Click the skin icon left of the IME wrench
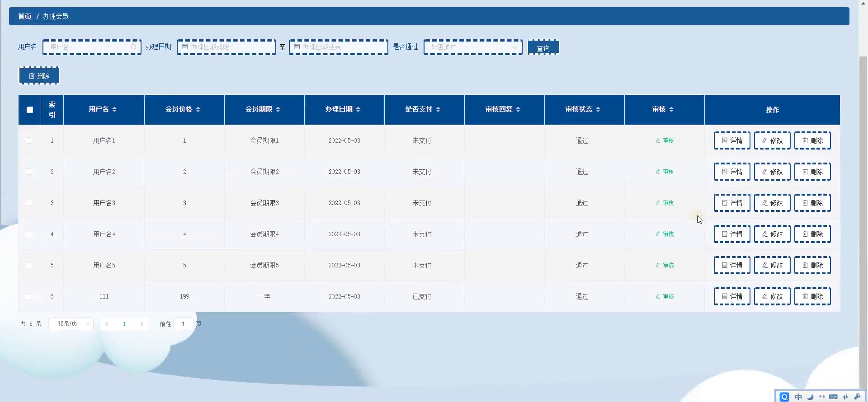 [845, 397]
